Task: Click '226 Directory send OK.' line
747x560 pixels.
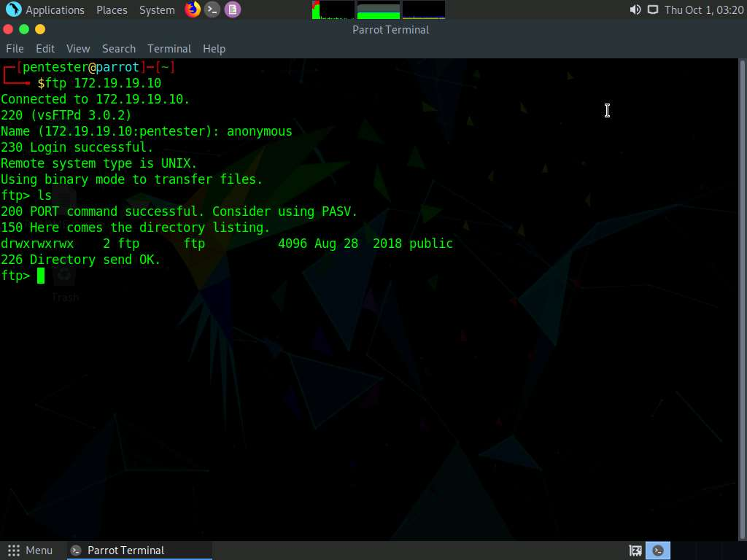Action: coord(80,260)
